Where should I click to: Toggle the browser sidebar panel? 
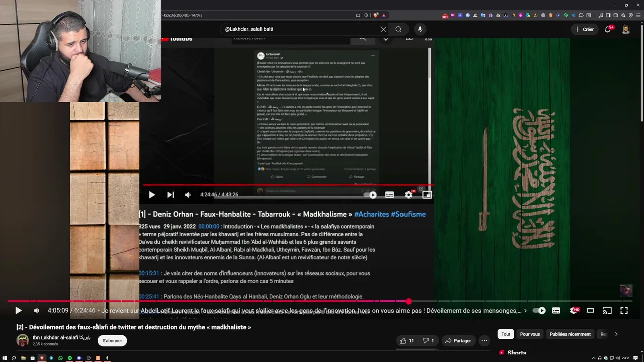[x=608, y=15]
